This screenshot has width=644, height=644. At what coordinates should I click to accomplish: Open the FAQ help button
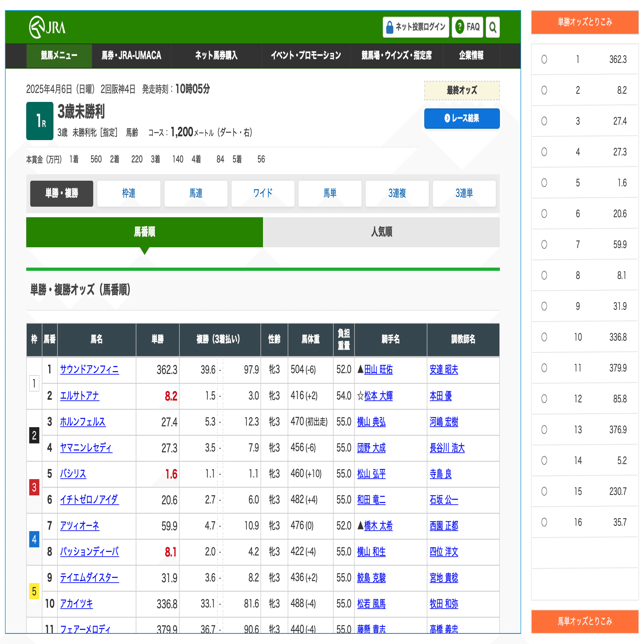point(467,27)
